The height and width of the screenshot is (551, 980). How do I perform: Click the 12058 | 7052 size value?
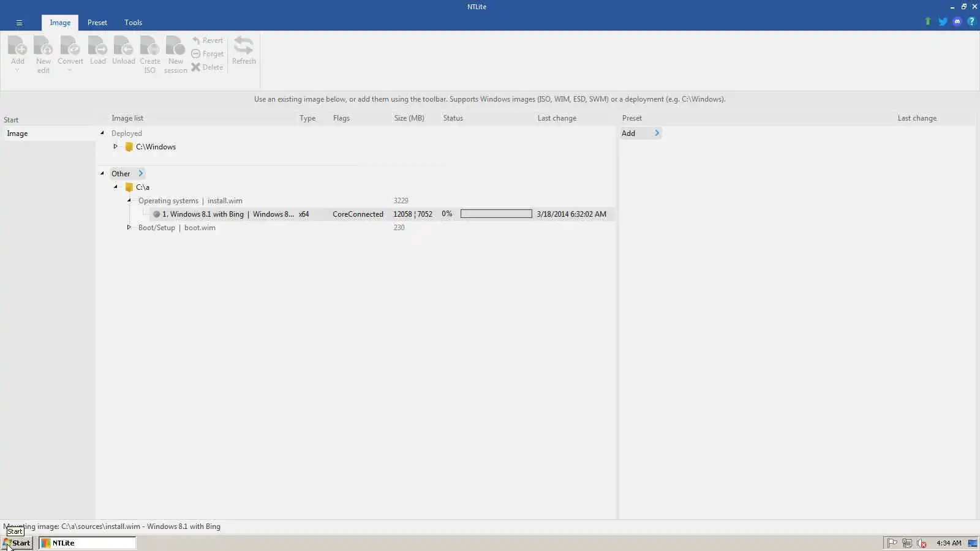pyautogui.click(x=413, y=214)
